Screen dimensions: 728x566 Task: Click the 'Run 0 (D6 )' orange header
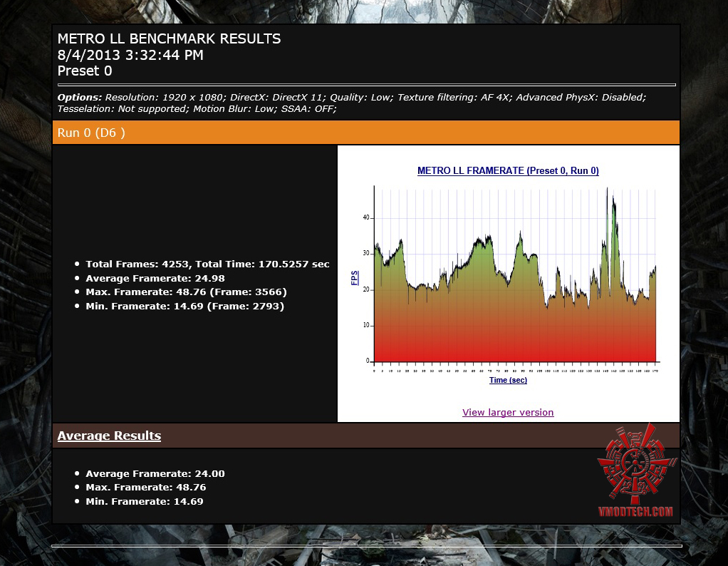point(366,133)
